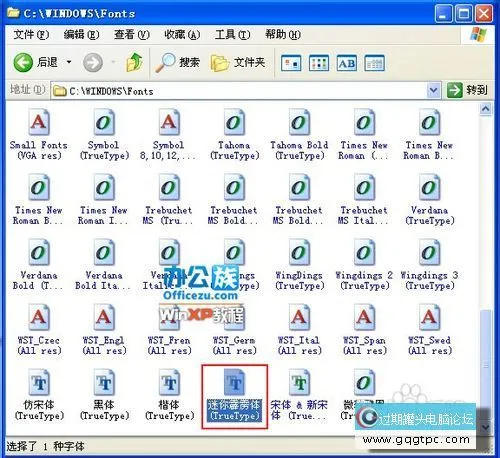The width and height of the screenshot is (500, 458).
Task: Select the Verdana (TrueType) font
Action: (430, 200)
